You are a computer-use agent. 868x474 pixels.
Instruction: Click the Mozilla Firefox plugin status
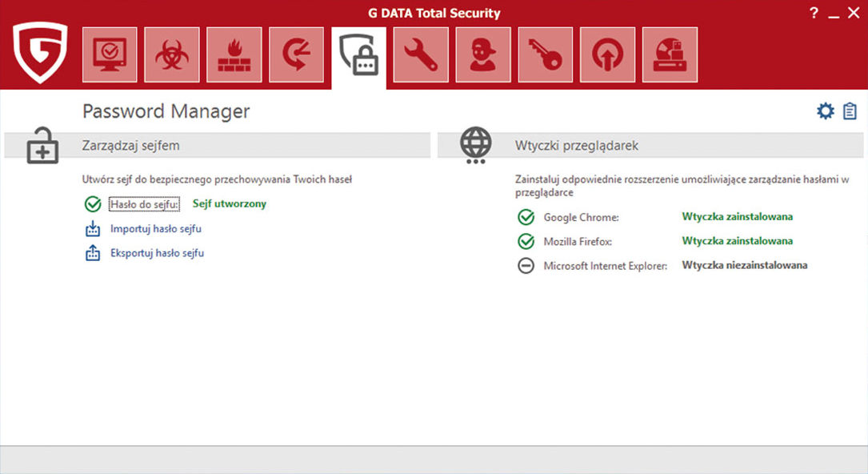click(x=737, y=241)
